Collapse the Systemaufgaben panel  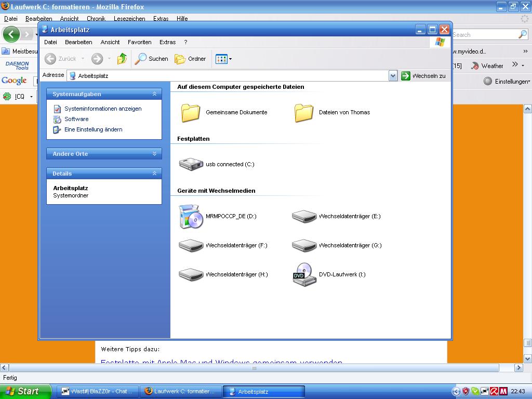(x=154, y=94)
